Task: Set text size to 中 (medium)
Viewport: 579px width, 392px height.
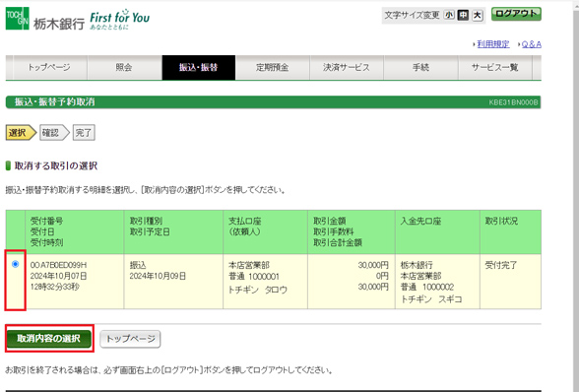Action: pyautogui.click(x=463, y=15)
